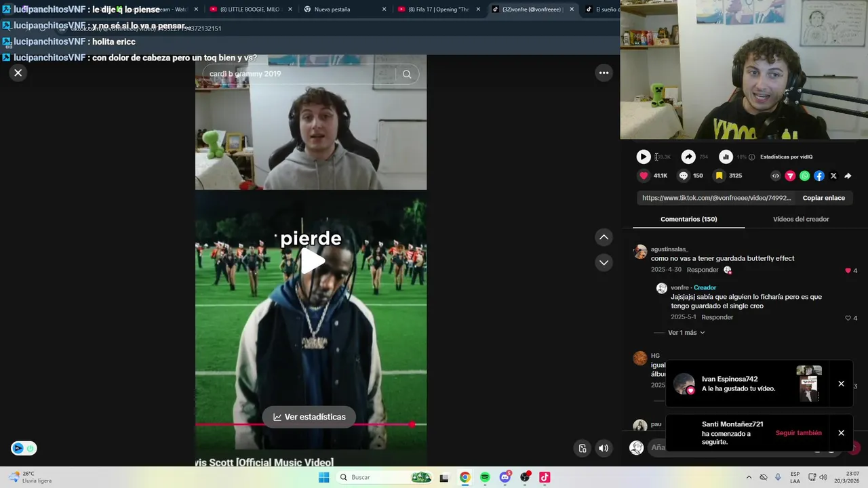Click video thumbnail in Ivan Espinosa742 notification
This screenshot has width=868, height=488.
(x=809, y=384)
